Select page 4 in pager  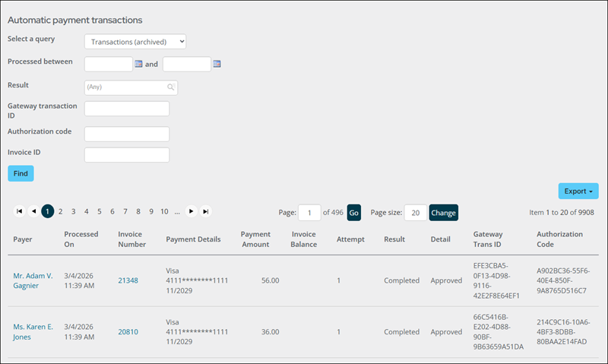pyautogui.click(x=87, y=211)
